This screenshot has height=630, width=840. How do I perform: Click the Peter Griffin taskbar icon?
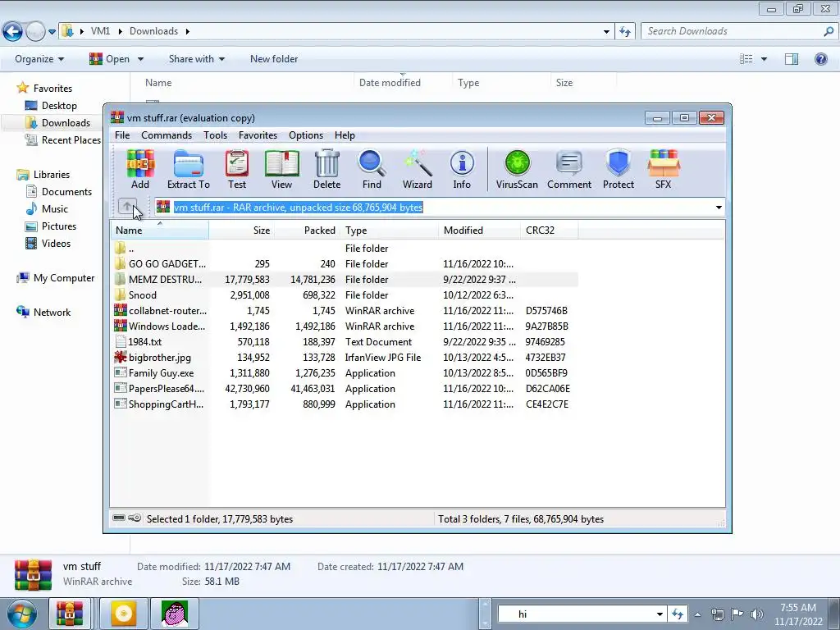click(x=175, y=614)
